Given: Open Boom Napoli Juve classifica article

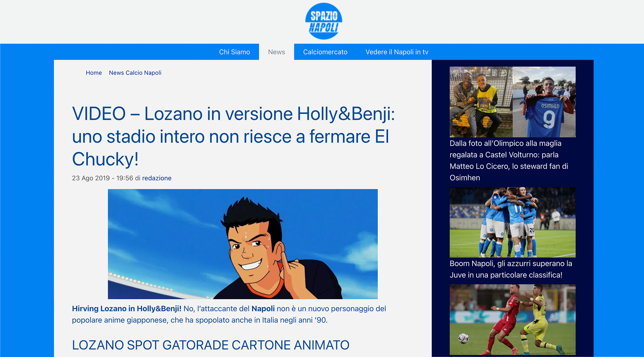Looking at the screenshot, I should pyautogui.click(x=511, y=269).
